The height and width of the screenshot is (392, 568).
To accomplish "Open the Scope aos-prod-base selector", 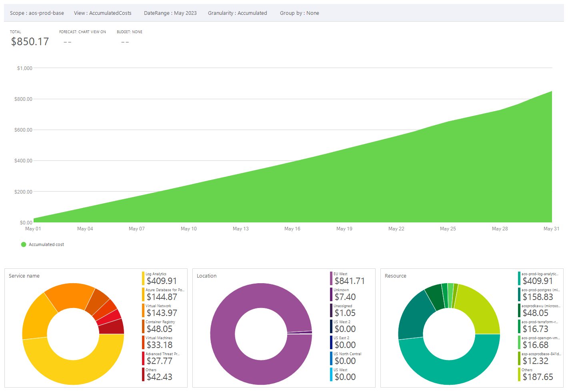I will point(37,13).
